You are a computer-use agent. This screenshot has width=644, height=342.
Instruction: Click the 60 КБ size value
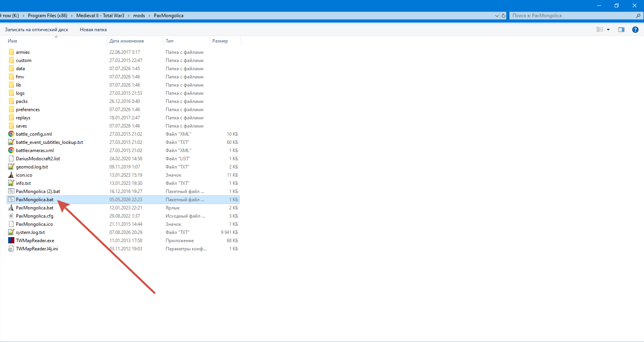point(232,142)
